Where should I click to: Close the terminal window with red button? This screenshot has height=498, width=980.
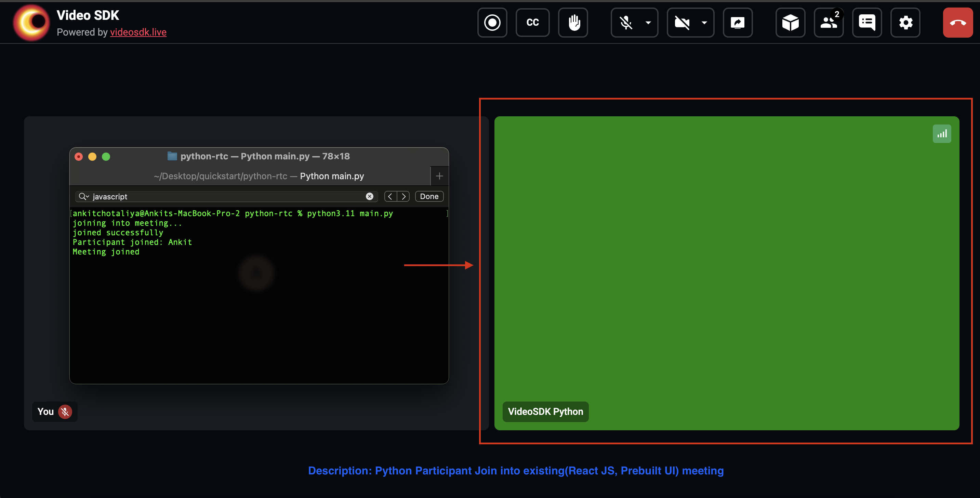pos(79,157)
